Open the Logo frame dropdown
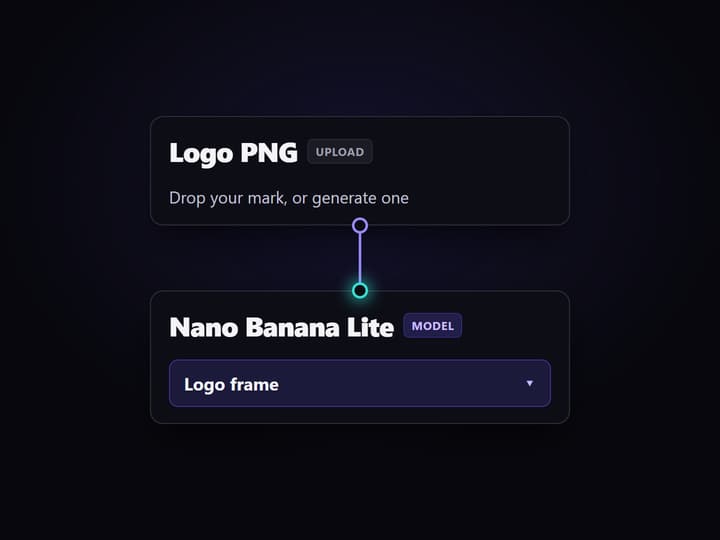The height and width of the screenshot is (540, 720). 360,383
